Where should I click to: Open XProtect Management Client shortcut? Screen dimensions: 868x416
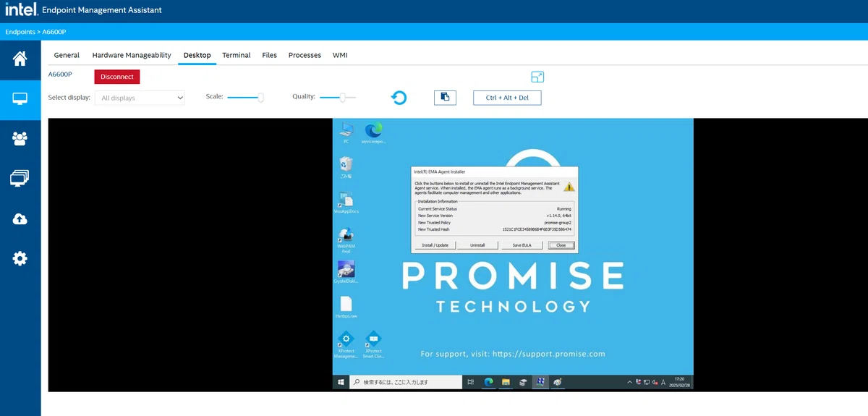tap(346, 346)
